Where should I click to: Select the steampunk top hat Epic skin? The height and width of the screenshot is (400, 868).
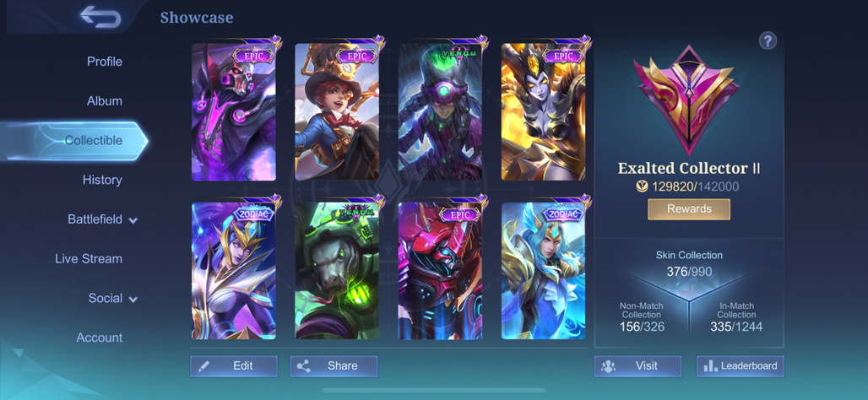click(337, 111)
